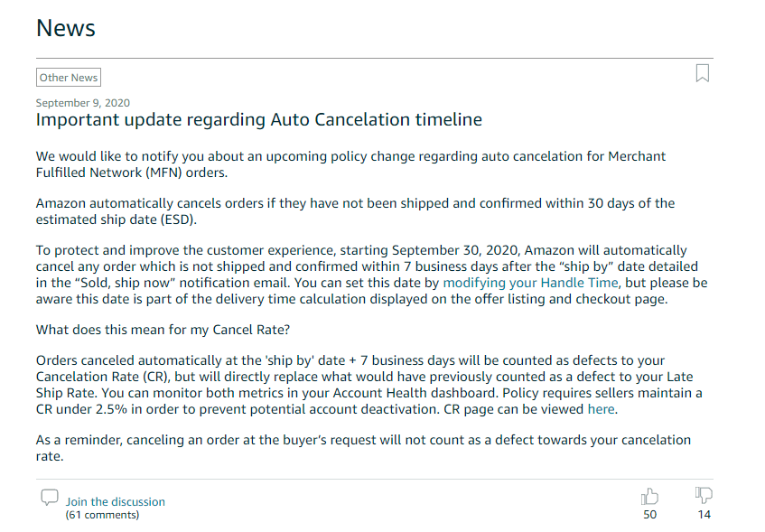765x532 pixels.
Task: View the 61 comments count
Action: 102,515
